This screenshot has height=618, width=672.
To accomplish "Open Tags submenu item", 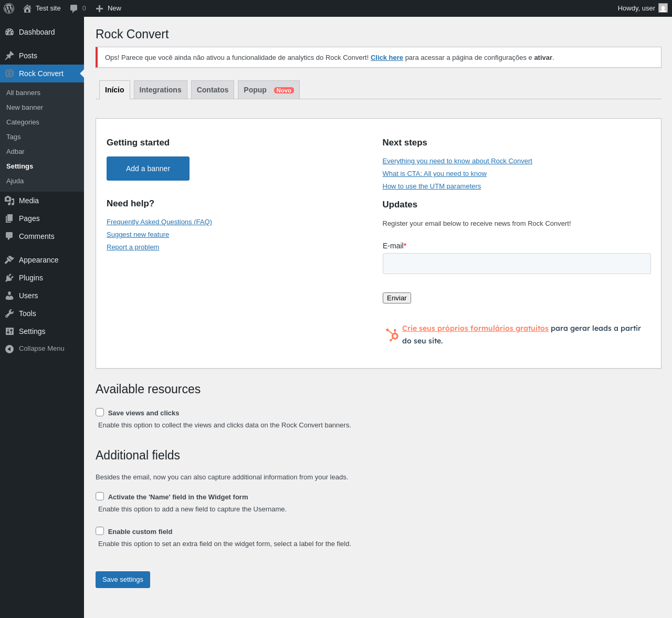I will pos(14,137).
